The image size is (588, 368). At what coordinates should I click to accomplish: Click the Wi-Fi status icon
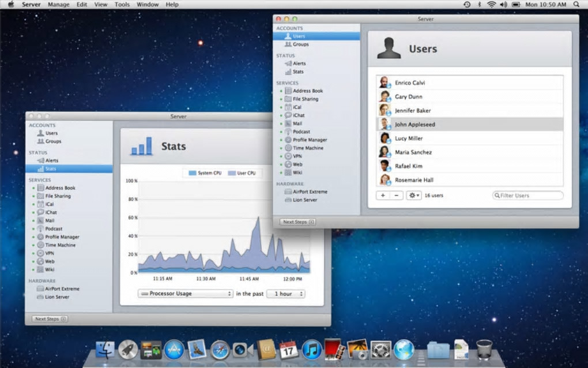[491, 5]
